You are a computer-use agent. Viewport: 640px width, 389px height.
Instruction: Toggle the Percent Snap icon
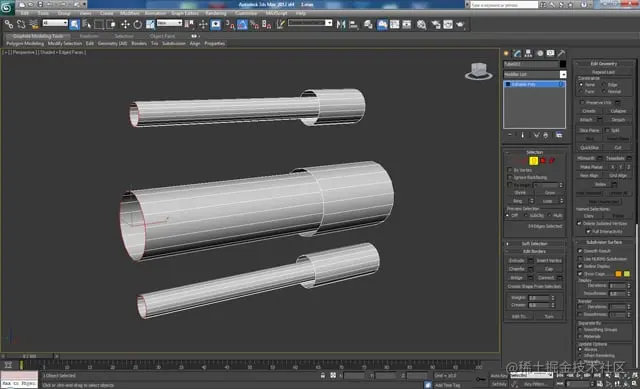click(255, 24)
